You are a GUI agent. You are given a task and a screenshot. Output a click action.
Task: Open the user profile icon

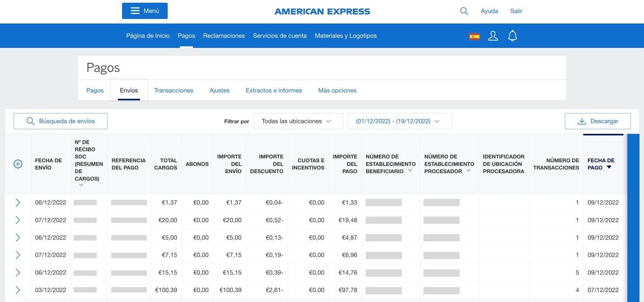tap(493, 36)
